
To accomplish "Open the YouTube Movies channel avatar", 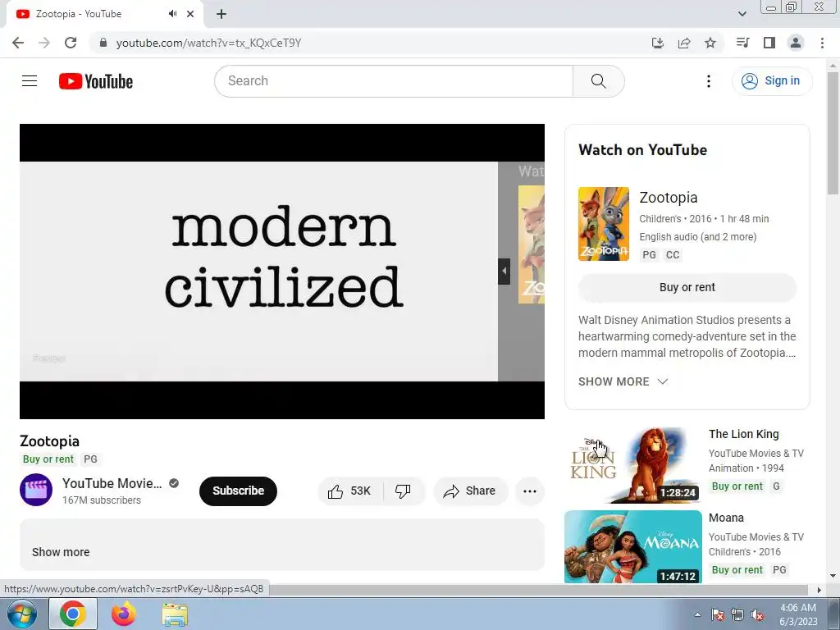I will 36,491.
